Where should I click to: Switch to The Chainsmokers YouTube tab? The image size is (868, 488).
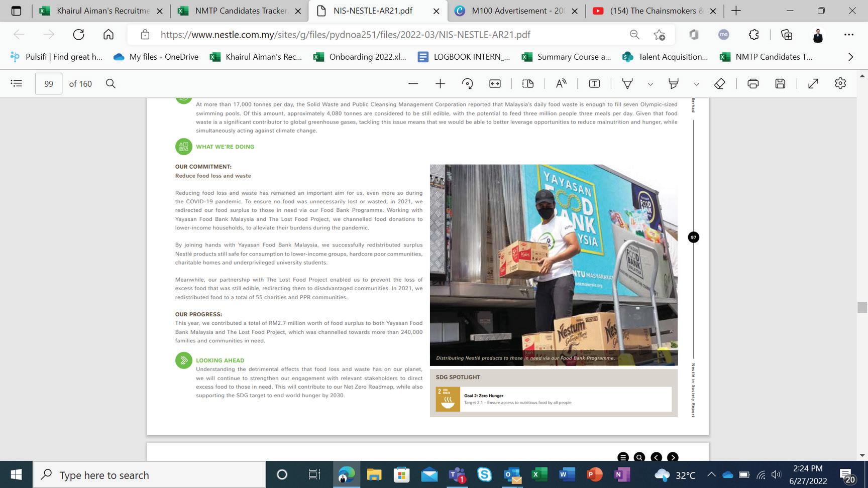tap(654, 11)
